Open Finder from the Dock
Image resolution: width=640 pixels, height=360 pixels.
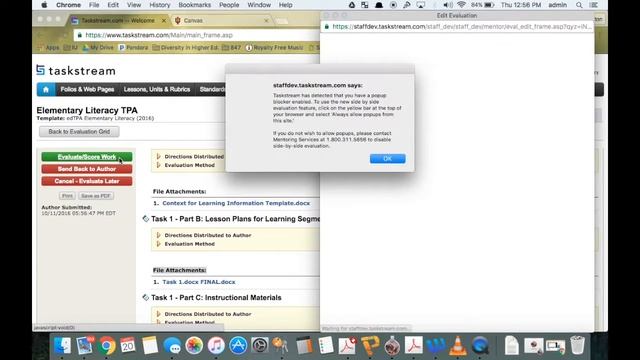pos(62,346)
